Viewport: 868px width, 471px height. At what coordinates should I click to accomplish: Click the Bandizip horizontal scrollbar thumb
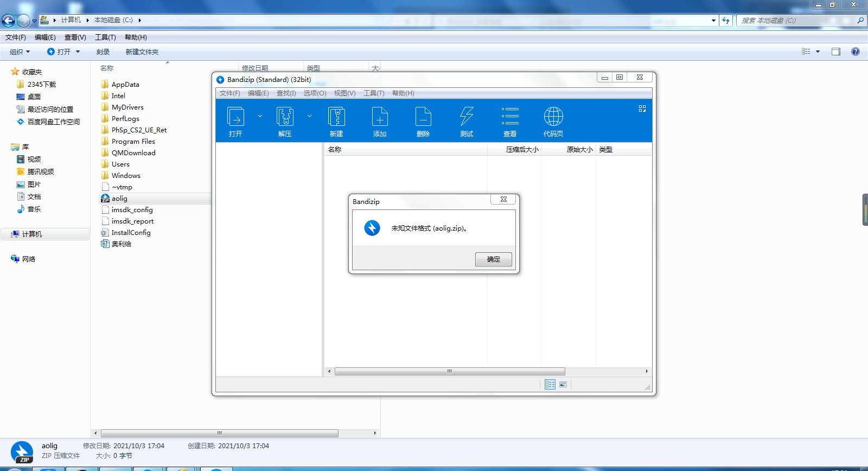pyautogui.click(x=450, y=372)
